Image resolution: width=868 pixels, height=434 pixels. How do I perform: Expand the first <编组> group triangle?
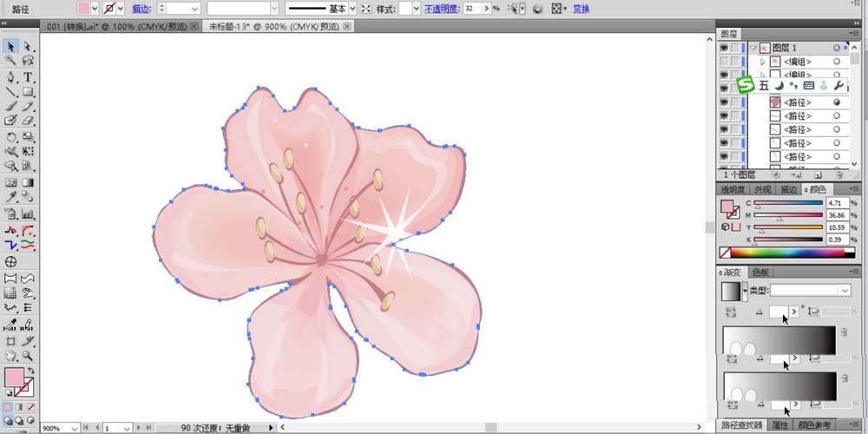[763, 62]
